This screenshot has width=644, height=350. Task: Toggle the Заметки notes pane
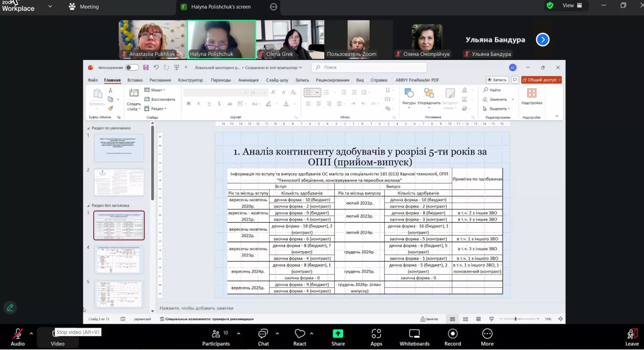429,319
